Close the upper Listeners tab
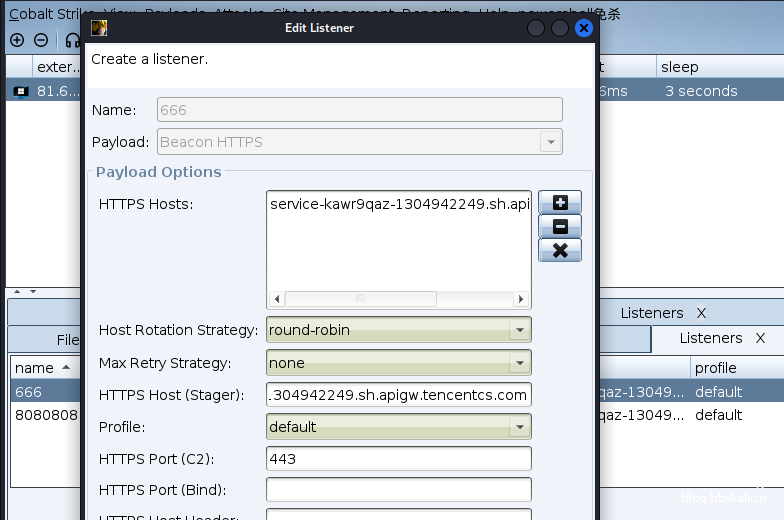The image size is (784, 520). tap(702, 314)
